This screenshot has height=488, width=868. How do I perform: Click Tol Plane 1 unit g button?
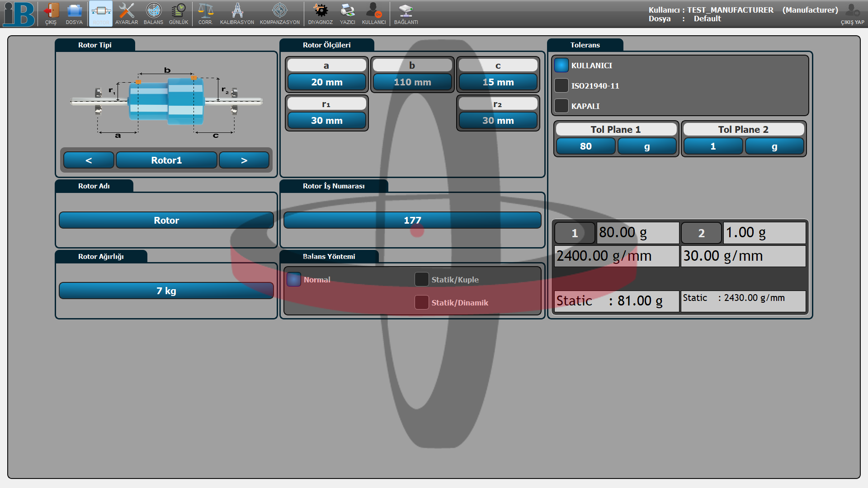click(647, 146)
